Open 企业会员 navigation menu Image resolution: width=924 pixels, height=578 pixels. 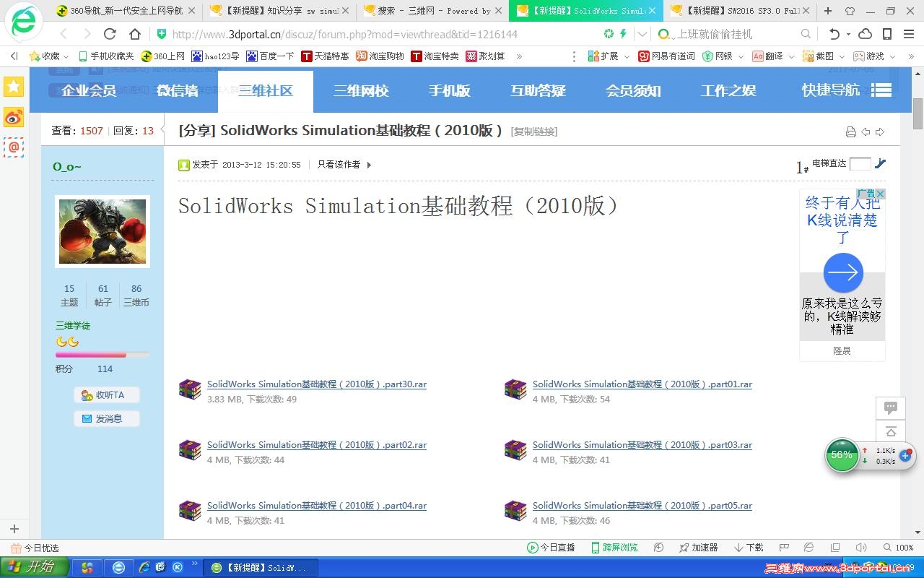click(x=89, y=90)
